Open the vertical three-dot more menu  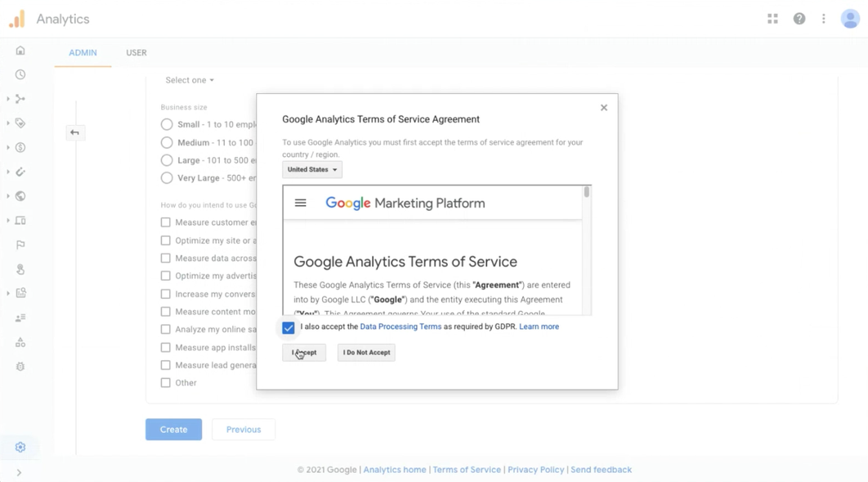pyautogui.click(x=824, y=19)
